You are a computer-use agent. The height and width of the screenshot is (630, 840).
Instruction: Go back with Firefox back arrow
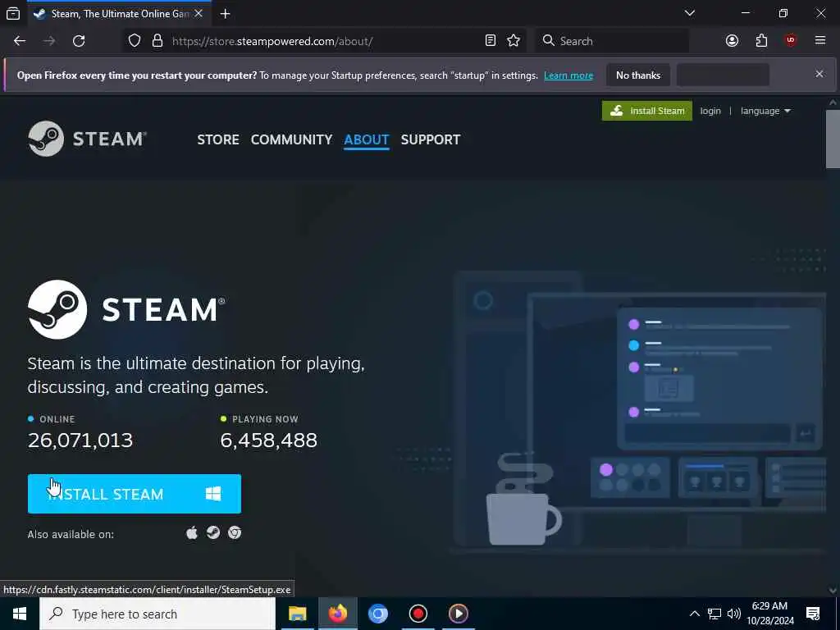pyautogui.click(x=20, y=41)
